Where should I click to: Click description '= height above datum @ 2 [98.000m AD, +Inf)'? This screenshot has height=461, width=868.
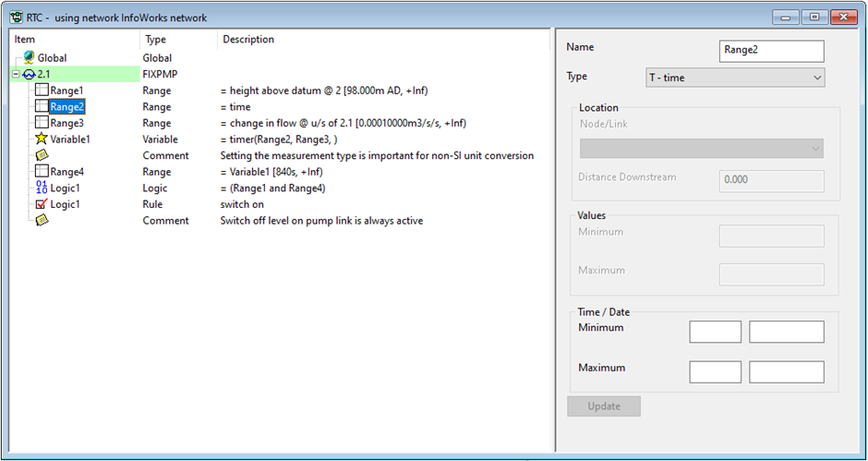coord(324,91)
